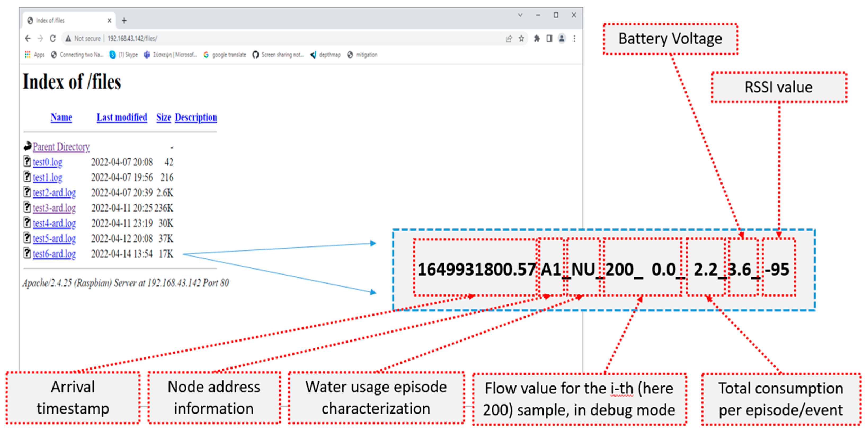Open the depthmap bookmark
The image size is (868, 440).
point(326,55)
